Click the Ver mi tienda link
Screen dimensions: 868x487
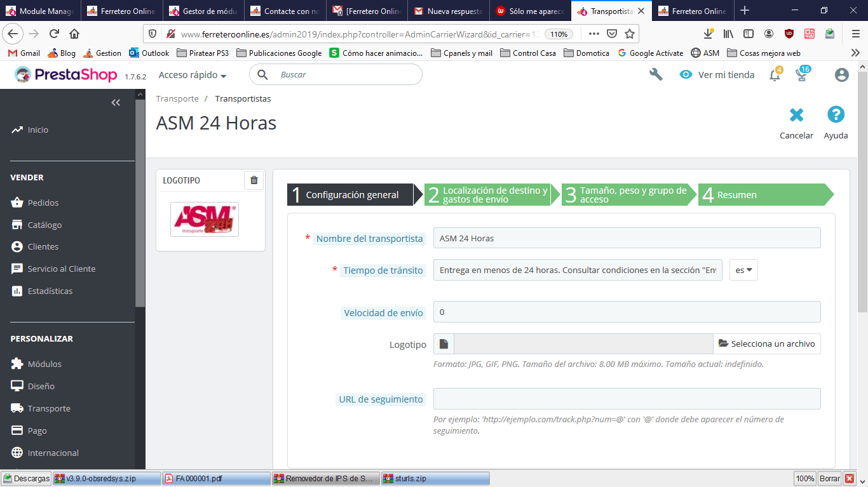coord(717,75)
